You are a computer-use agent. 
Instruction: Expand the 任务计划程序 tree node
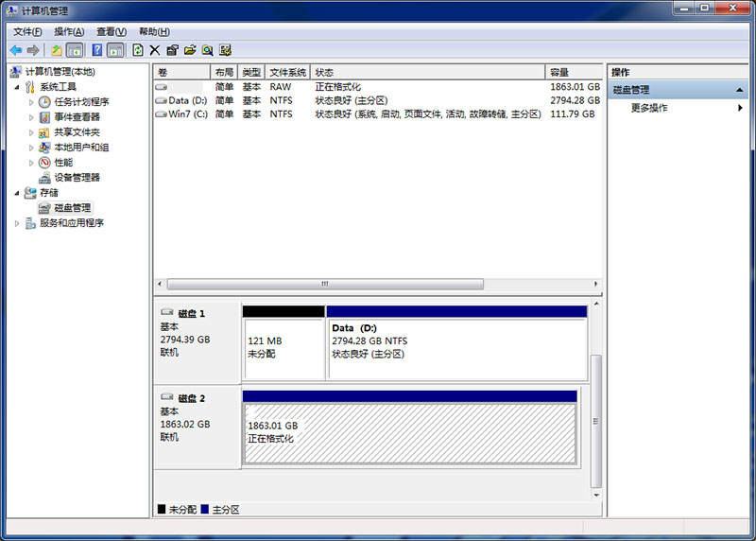31,102
